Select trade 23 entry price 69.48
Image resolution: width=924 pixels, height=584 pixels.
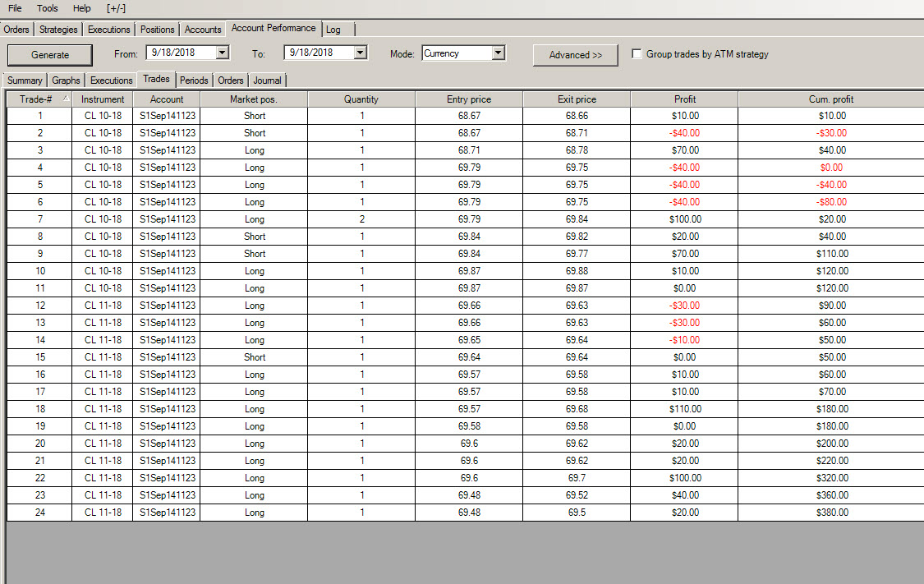coord(469,495)
